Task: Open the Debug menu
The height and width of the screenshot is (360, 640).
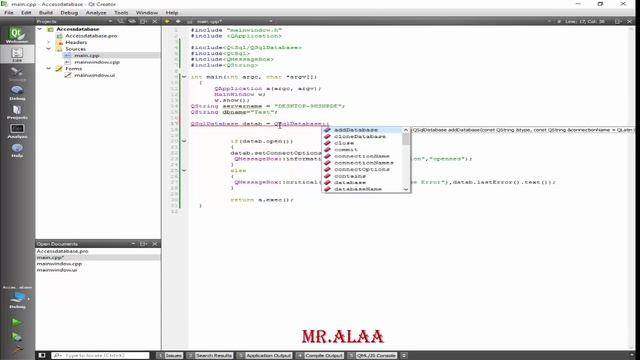Action: (x=69, y=13)
